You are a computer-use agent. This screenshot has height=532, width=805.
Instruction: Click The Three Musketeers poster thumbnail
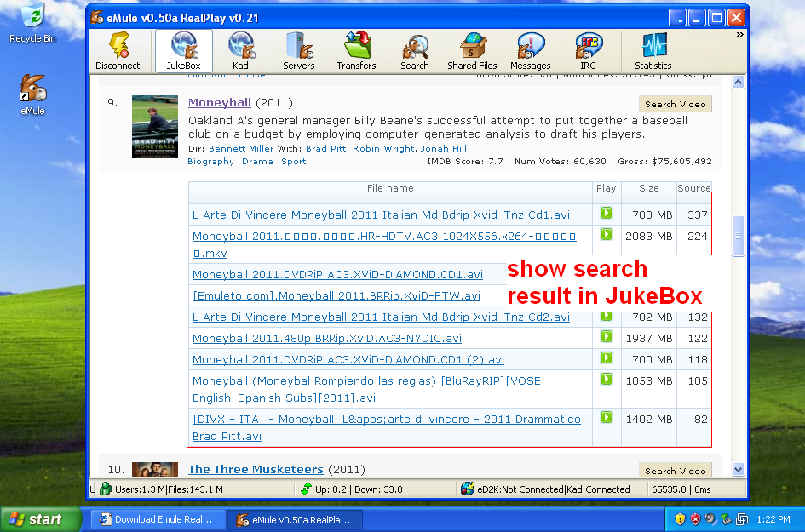(x=155, y=469)
